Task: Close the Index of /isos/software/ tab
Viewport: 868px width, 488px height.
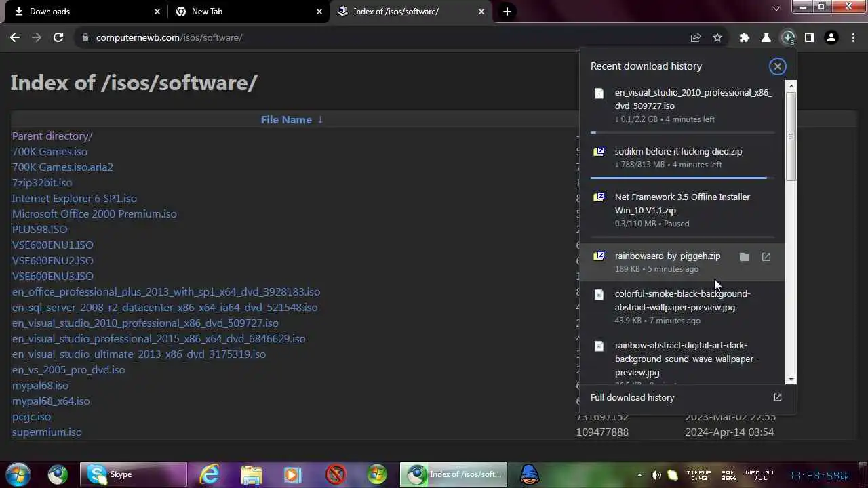Action: click(481, 12)
